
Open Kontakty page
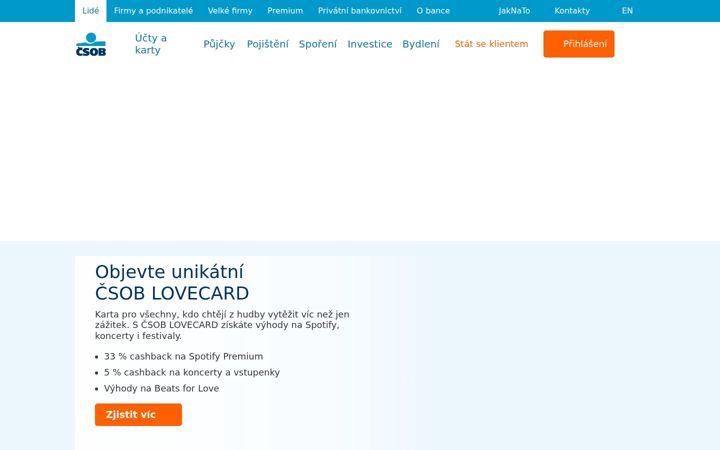pos(572,11)
